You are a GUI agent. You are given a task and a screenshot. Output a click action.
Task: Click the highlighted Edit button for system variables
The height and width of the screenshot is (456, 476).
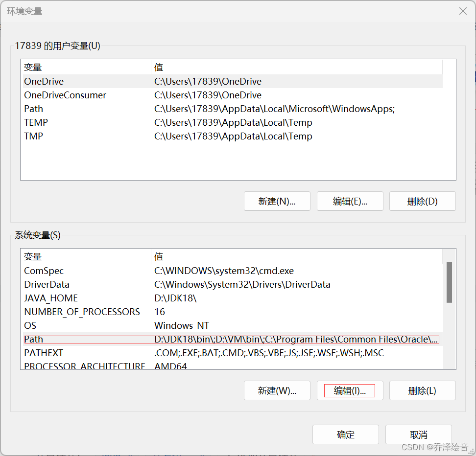pos(350,390)
